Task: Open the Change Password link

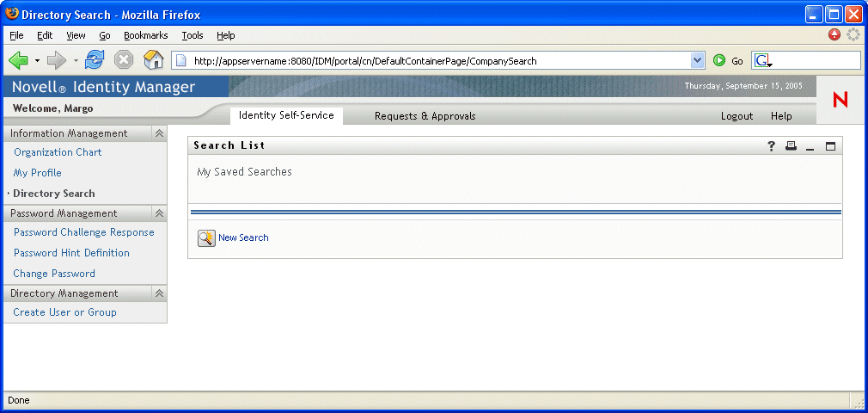Action: (x=53, y=274)
